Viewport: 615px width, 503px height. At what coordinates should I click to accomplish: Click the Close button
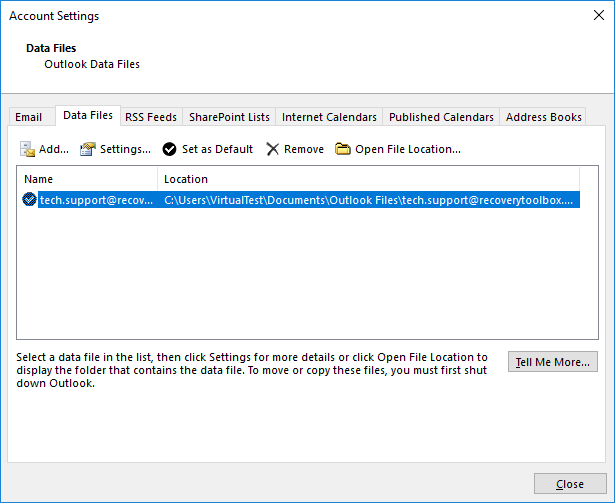[x=570, y=484]
